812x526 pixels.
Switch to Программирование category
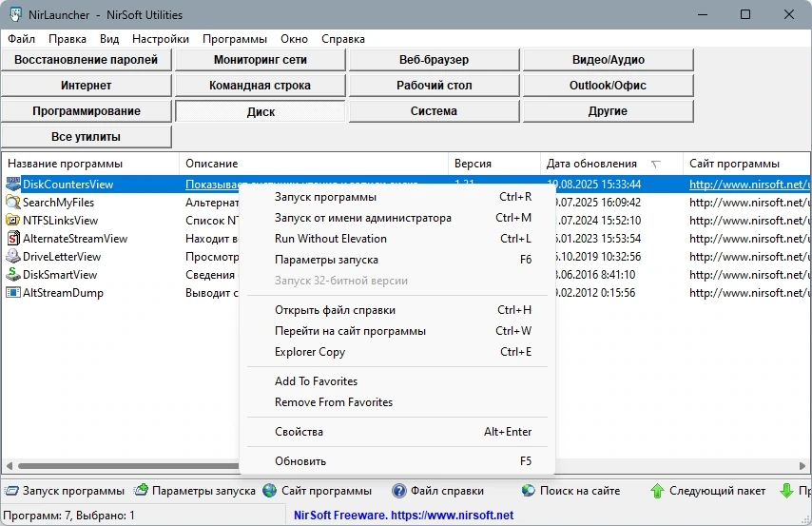(x=86, y=111)
